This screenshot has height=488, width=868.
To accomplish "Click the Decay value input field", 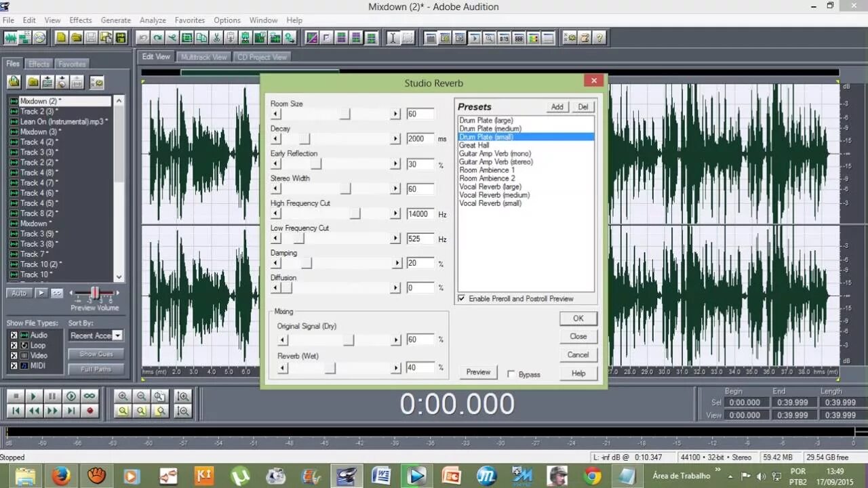I will click(420, 139).
